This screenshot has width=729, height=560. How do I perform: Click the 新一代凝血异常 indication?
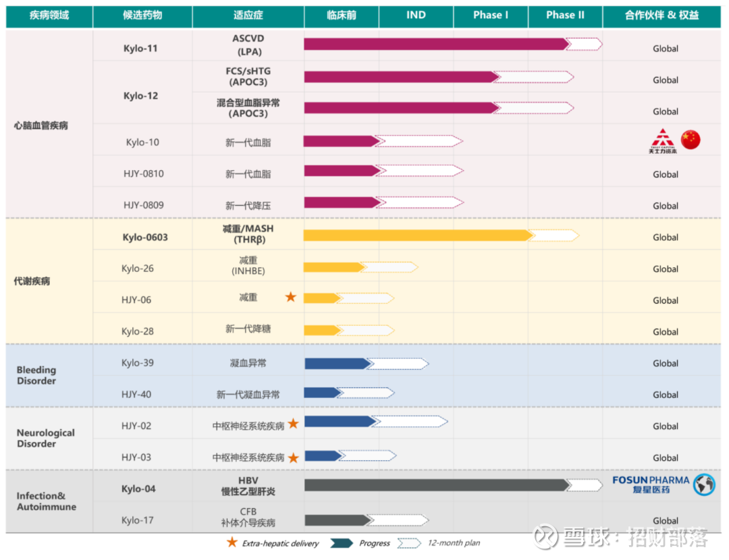coord(248,395)
